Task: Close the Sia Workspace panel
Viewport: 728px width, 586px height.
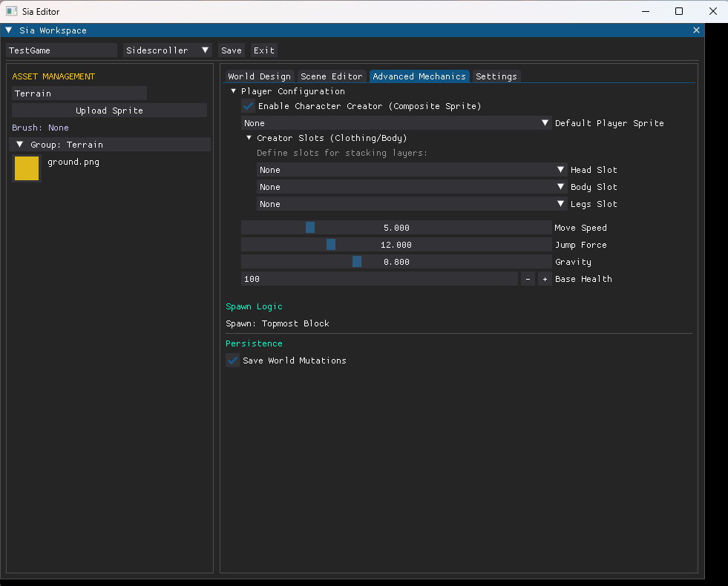Action: click(x=696, y=30)
